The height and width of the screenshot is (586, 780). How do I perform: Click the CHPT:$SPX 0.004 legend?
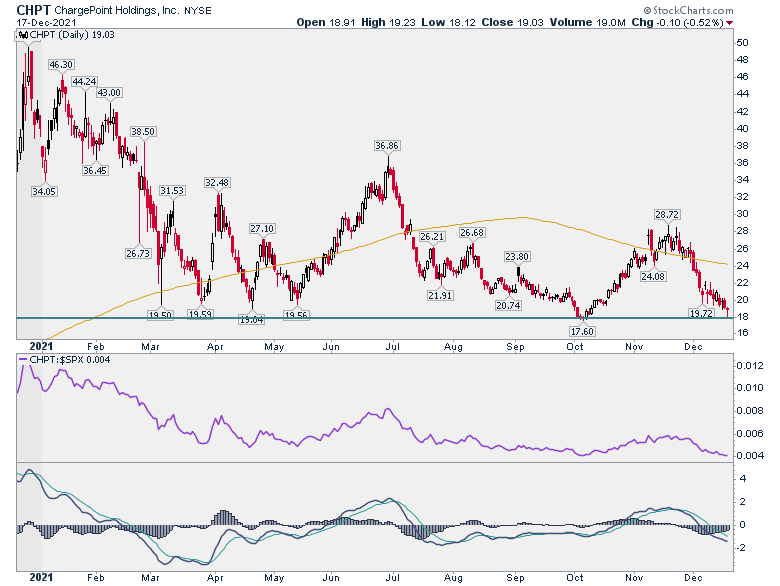65,359
